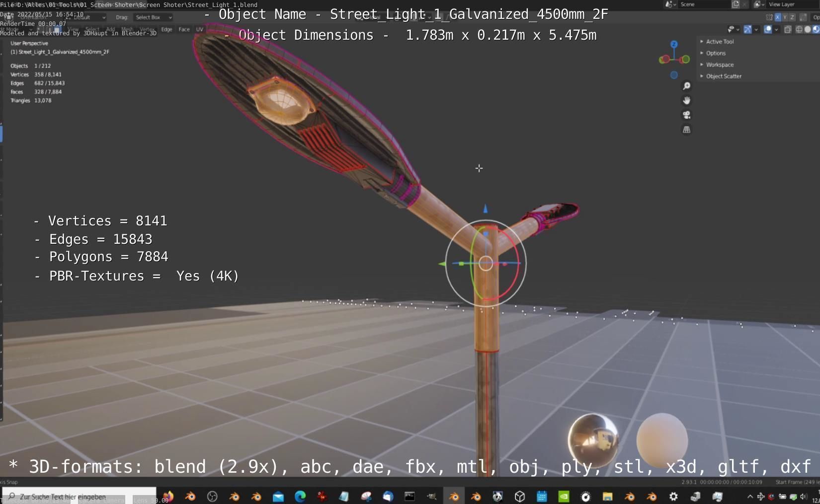Viewport: 820px width, 504px height.
Task: Toggle show gizmo button
Action: [747, 29]
